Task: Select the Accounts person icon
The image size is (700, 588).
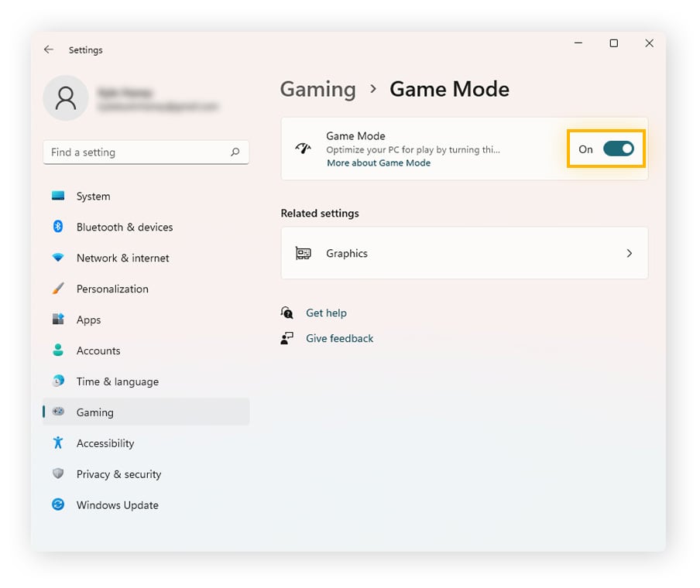Action: pos(58,350)
